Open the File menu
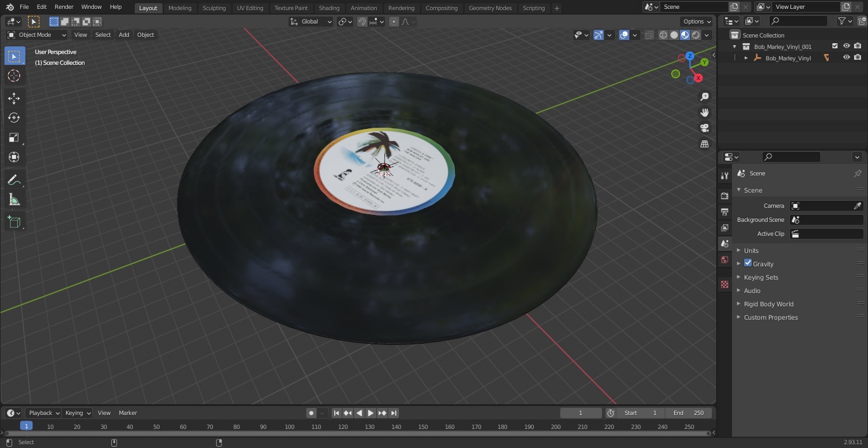 tap(24, 7)
